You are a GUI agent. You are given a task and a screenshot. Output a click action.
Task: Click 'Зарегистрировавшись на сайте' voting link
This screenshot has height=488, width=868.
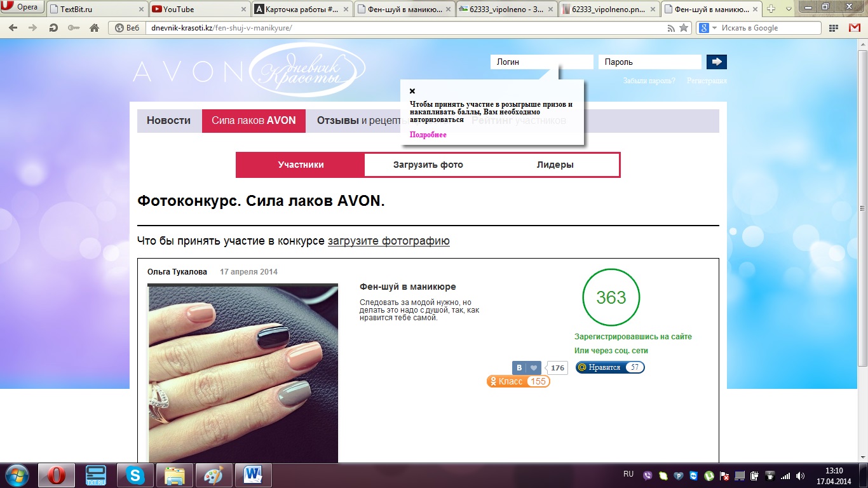pos(633,337)
